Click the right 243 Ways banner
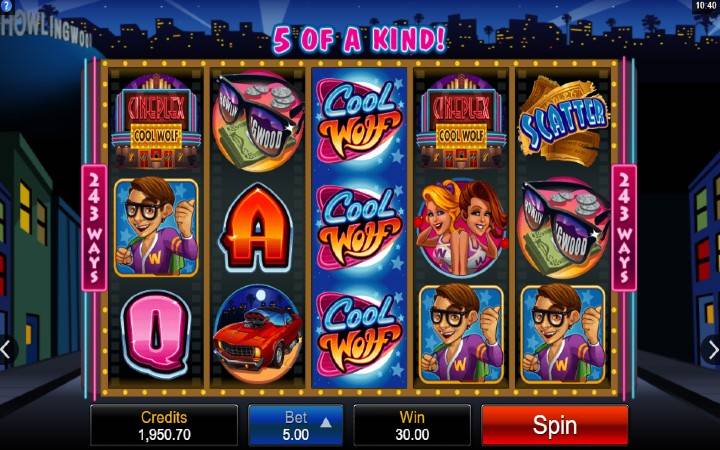This screenshot has width=720, height=450. [x=624, y=228]
